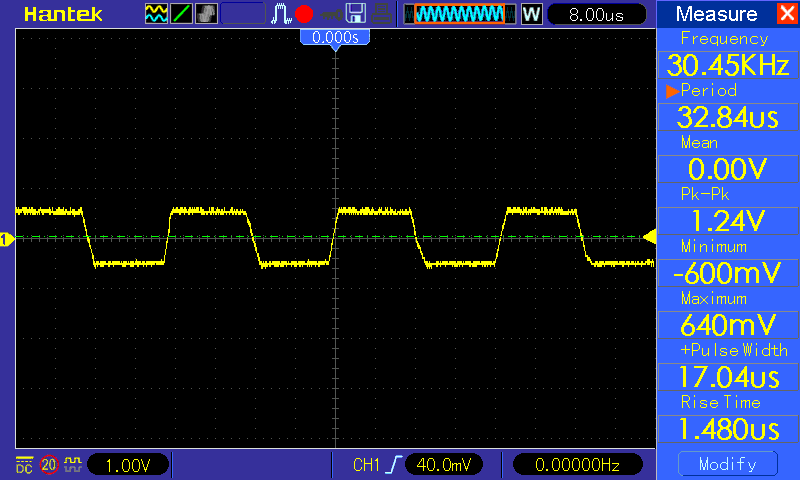Click the 0.00000Hz frequency counter
The width and height of the screenshot is (800, 480).
577,465
